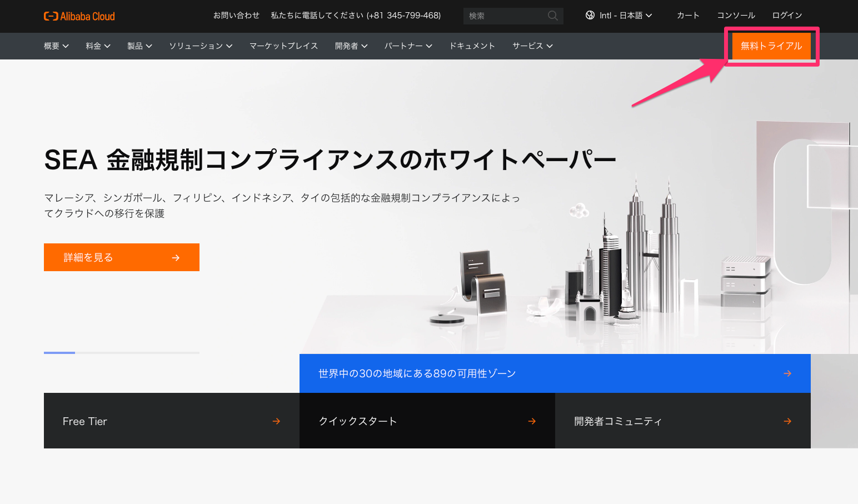Open the 開発者コミュニティ card

pyautogui.click(x=683, y=421)
